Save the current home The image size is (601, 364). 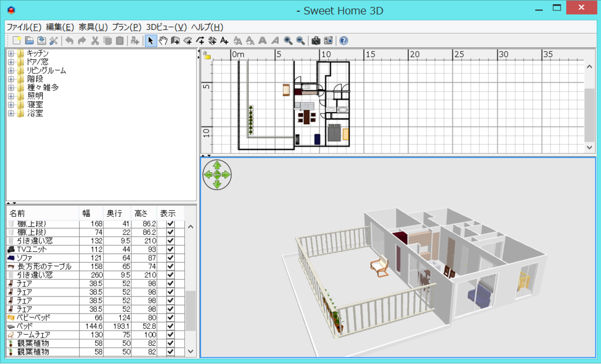pos(42,40)
